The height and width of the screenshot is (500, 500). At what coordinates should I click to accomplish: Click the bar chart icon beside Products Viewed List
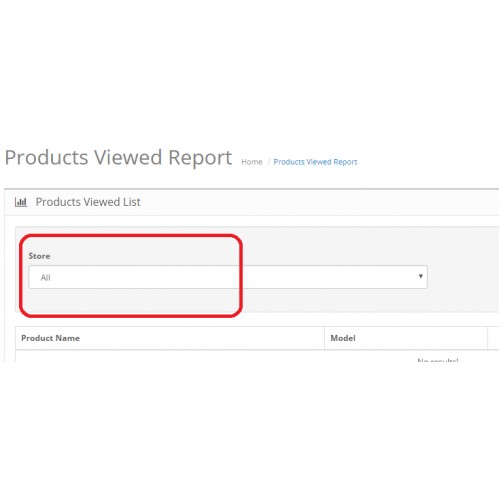pos(21,202)
